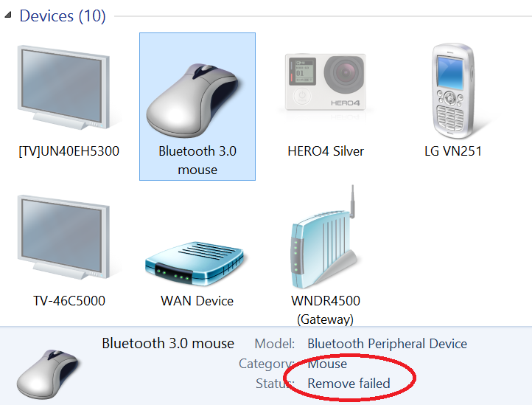Collapse the Devices group triangle
The image size is (532, 405).
coord(8,15)
